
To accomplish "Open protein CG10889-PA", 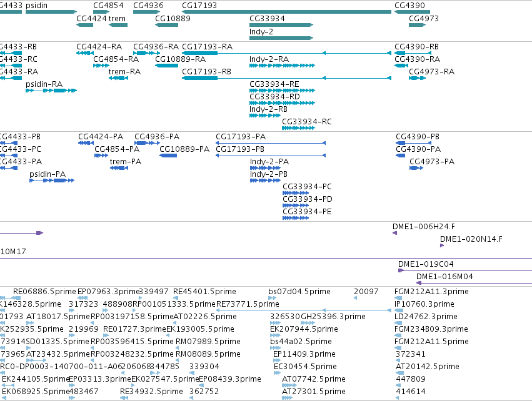I will (x=184, y=149).
